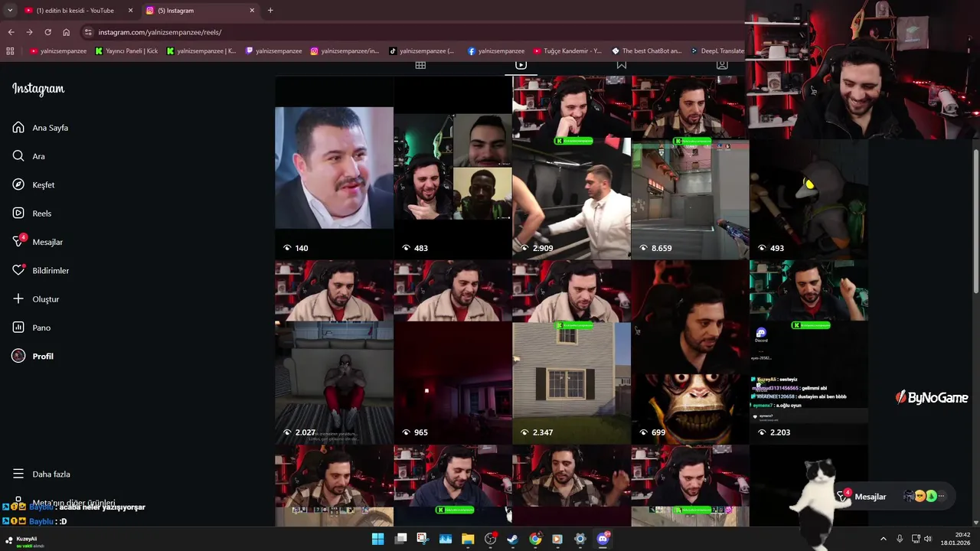Viewport: 980px width, 551px height.
Task: Open Bildirimler notifications panel
Action: 41,271
